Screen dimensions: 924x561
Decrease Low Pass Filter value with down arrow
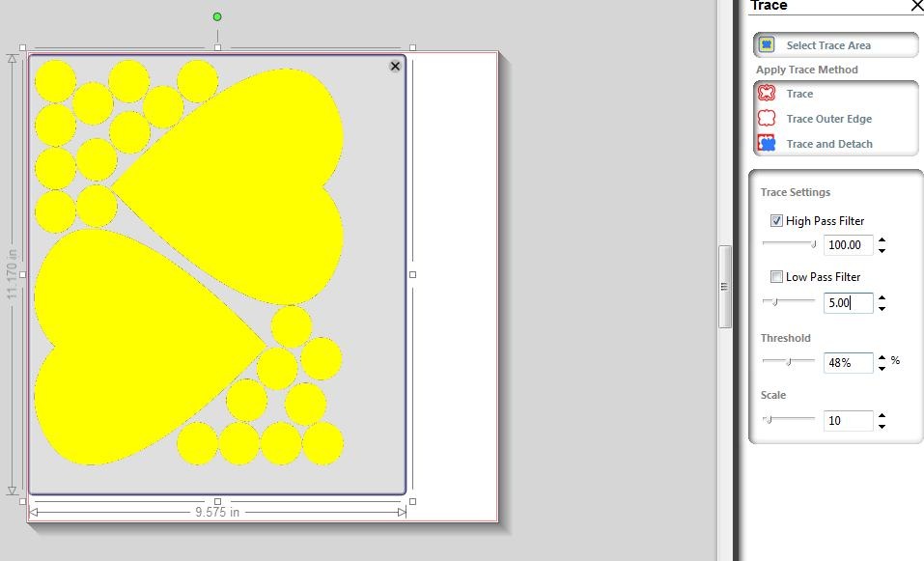tap(882, 309)
